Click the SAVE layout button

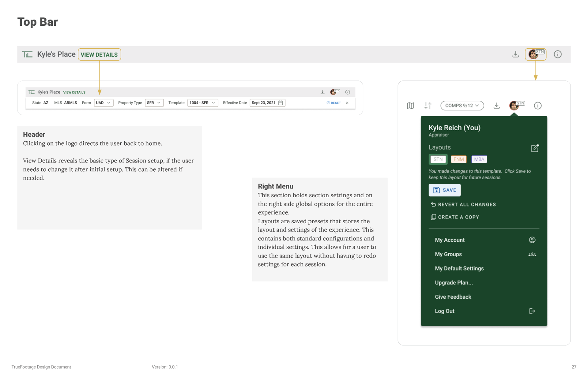444,190
